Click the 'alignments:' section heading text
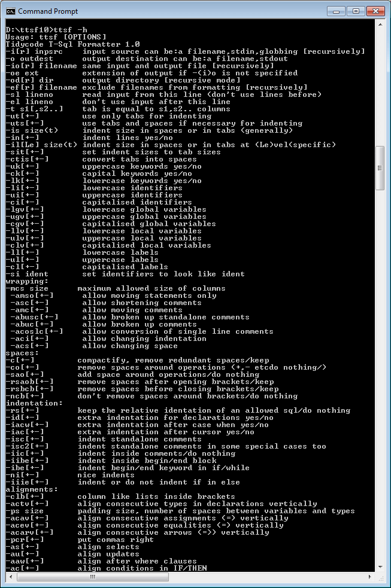391x588 pixels. click(x=32, y=490)
